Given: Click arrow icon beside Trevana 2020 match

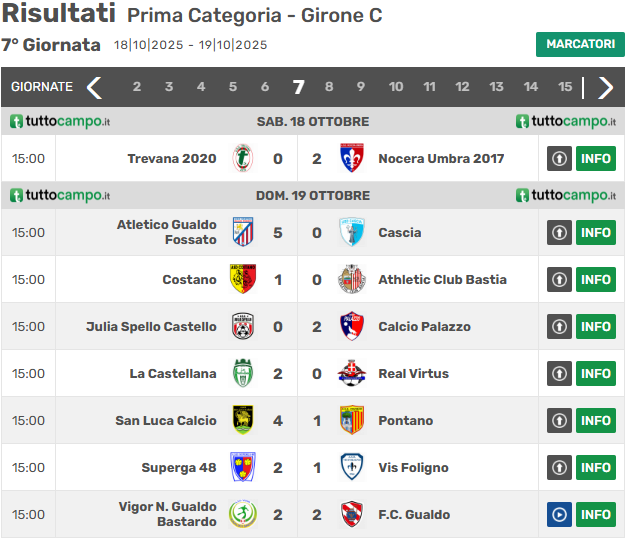Looking at the screenshot, I should 559,158.
